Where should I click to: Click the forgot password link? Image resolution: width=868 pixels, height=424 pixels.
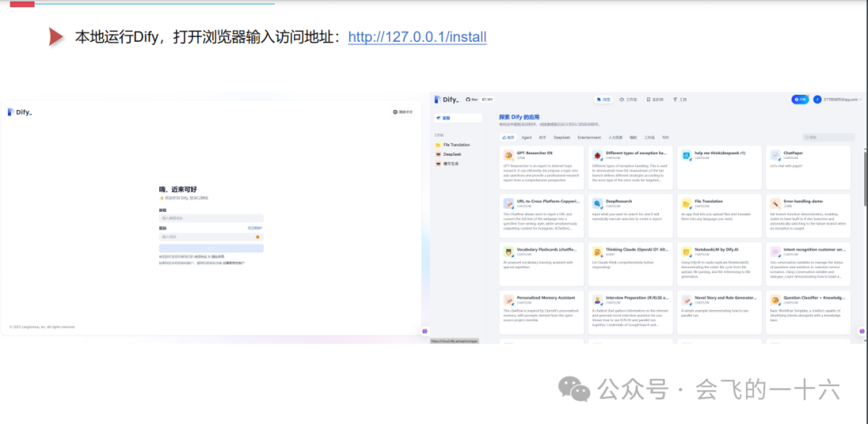coord(256,228)
